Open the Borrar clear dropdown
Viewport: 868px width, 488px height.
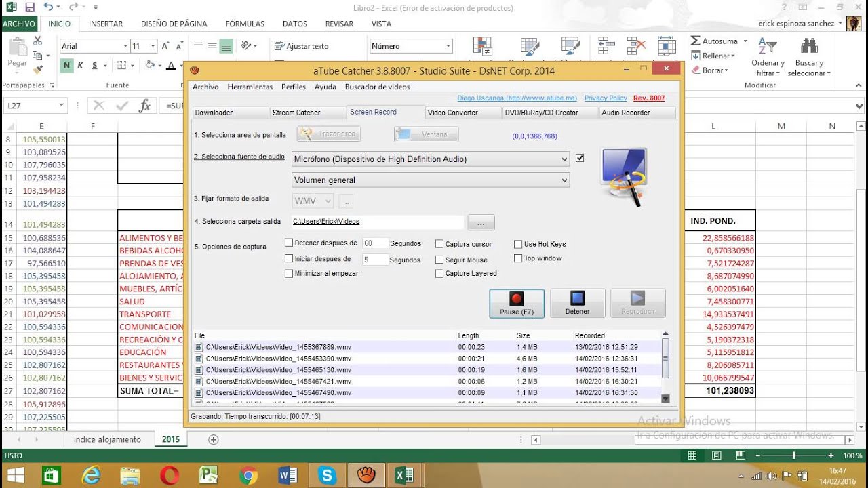point(710,70)
